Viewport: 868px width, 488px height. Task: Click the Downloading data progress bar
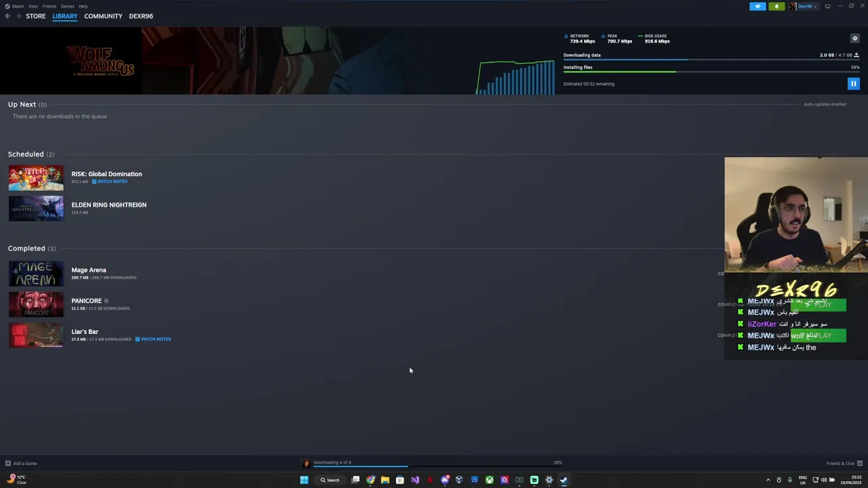click(711, 60)
